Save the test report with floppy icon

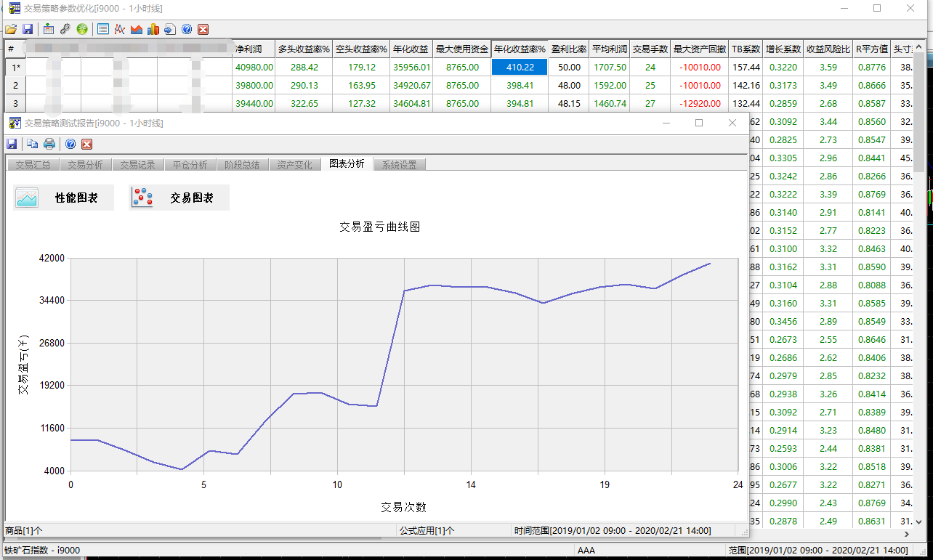[12, 144]
